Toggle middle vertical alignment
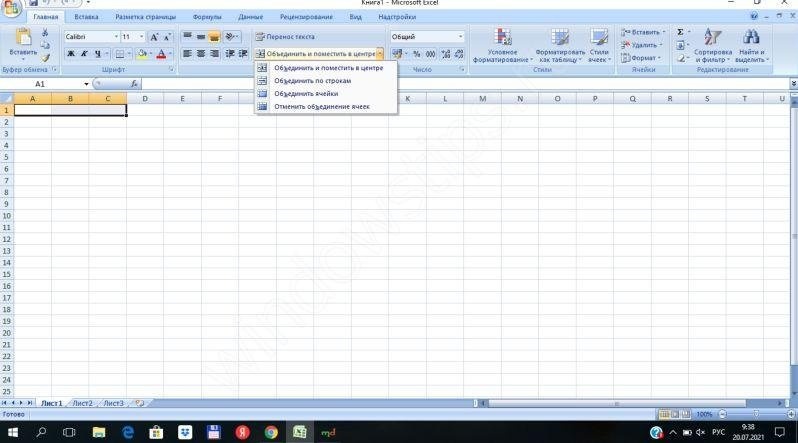 coord(201,36)
